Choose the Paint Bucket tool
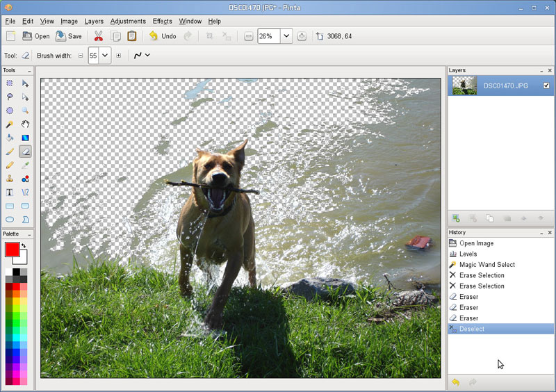556x392 pixels. click(x=10, y=138)
